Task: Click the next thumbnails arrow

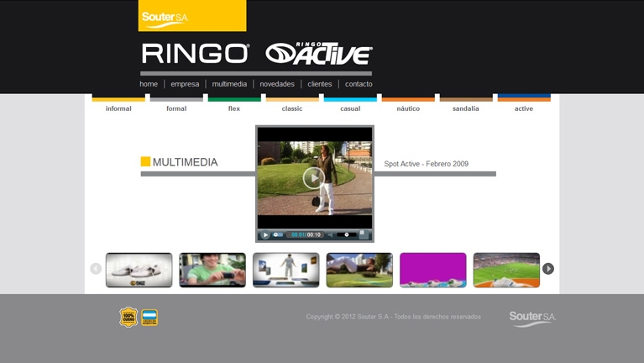Action: click(x=548, y=268)
